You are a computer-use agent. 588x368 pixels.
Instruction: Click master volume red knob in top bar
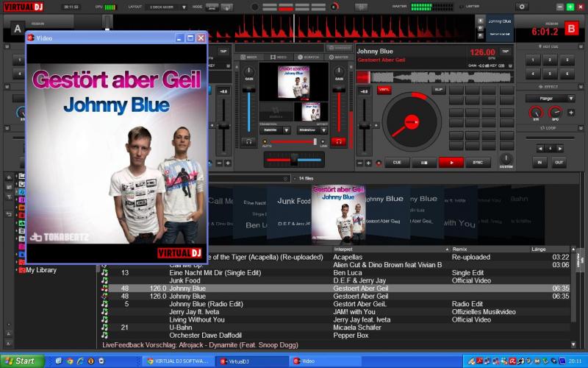(x=334, y=7)
